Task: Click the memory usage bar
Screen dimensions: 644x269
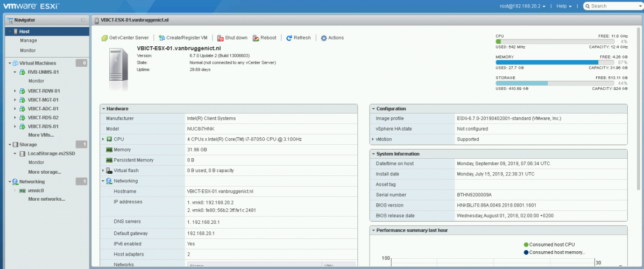Action: (555, 62)
